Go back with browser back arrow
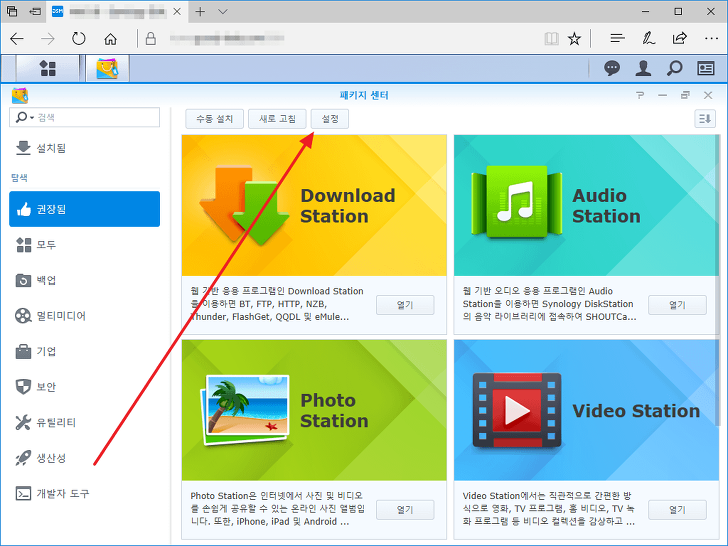This screenshot has width=728, height=546. (17, 39)
